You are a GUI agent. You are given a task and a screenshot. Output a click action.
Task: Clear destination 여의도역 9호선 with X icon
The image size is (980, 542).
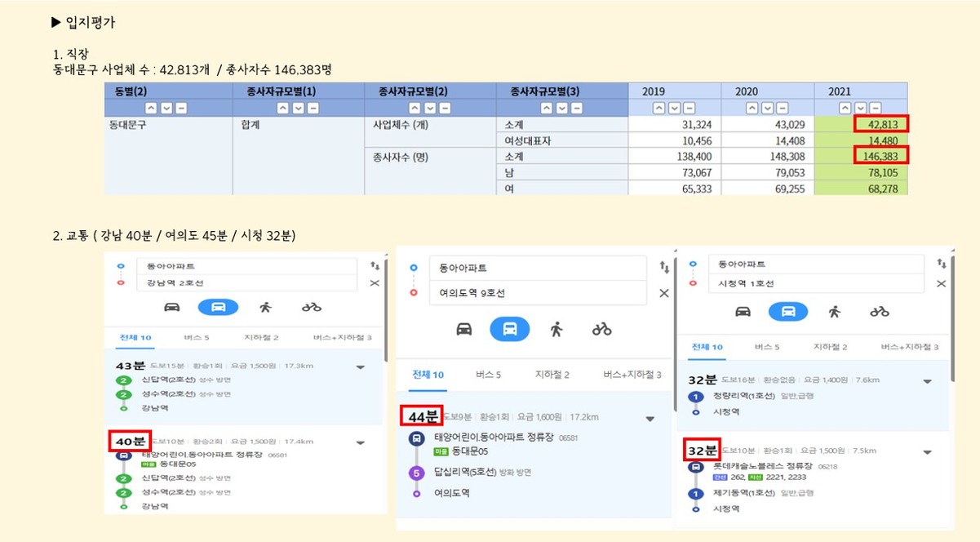pyautogui.click(x=663, y=293)
